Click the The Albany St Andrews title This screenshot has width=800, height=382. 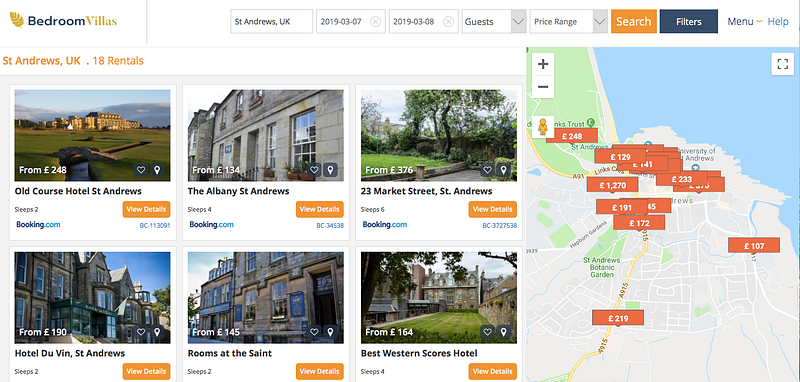point(238,191)
